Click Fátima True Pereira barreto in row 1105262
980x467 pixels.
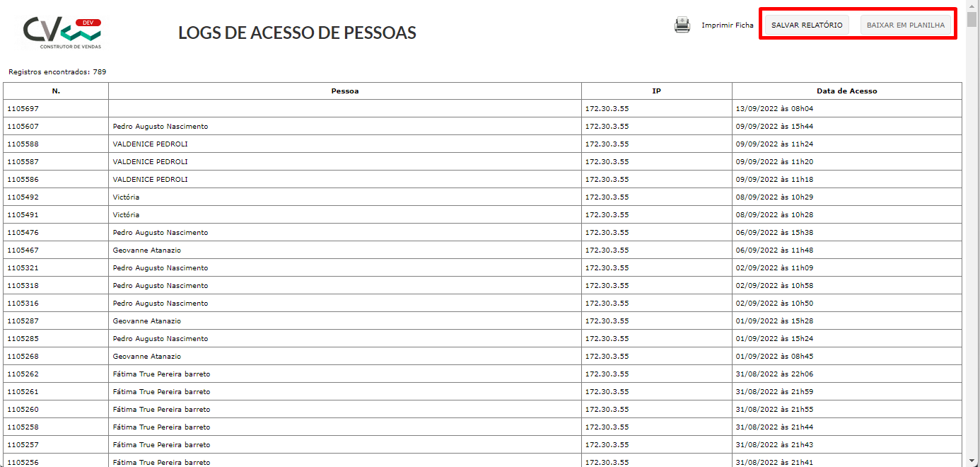(161, 374)
